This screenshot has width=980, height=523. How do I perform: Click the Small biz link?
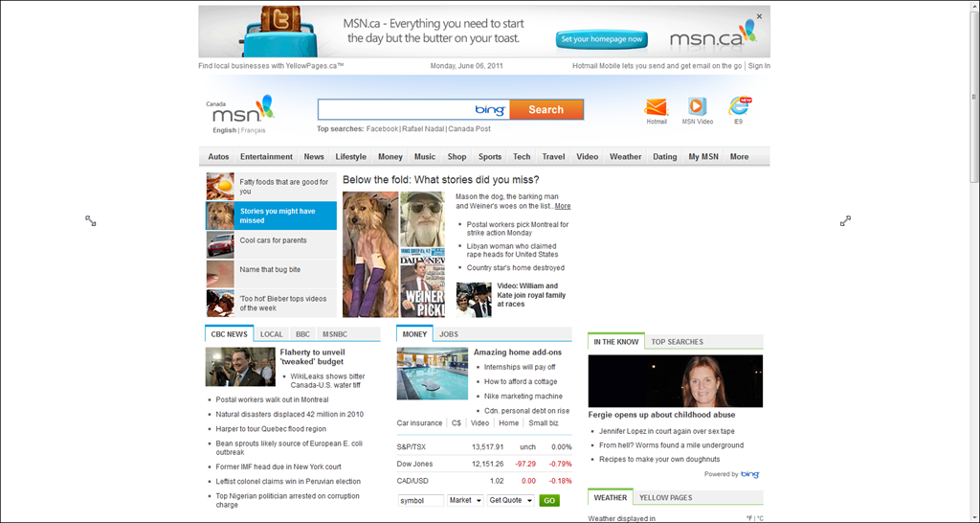tap(544, 423)
